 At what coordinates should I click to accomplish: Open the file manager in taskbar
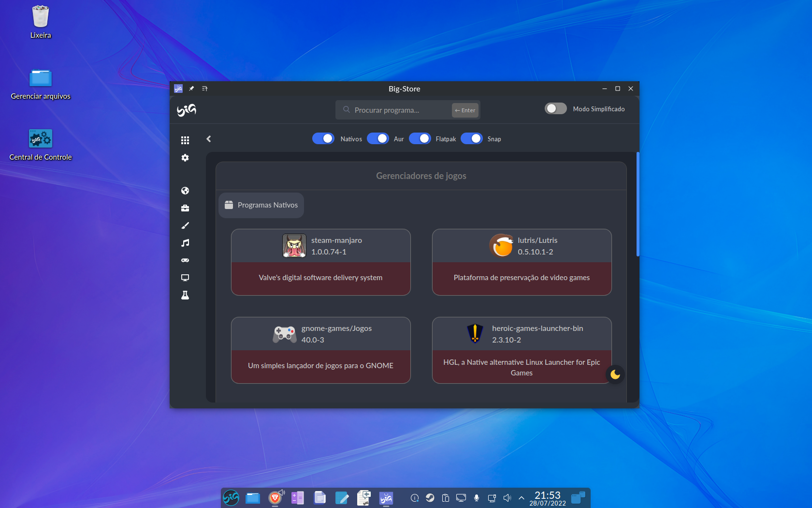tap(253, 497)
